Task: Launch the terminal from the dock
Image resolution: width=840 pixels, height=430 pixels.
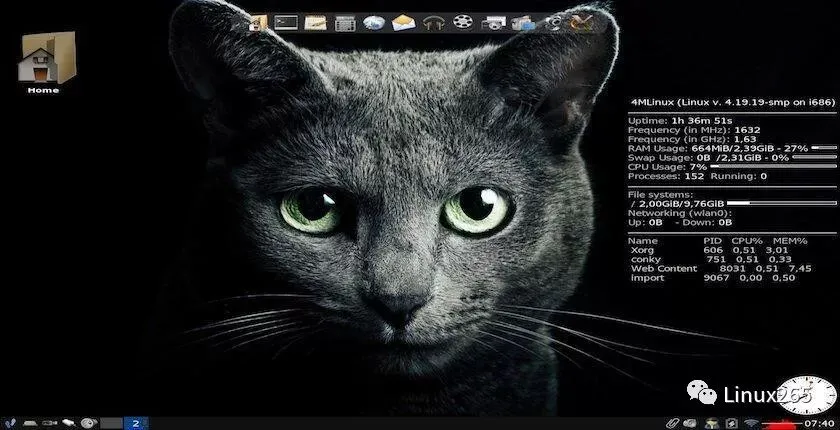Action: point(286,22)
